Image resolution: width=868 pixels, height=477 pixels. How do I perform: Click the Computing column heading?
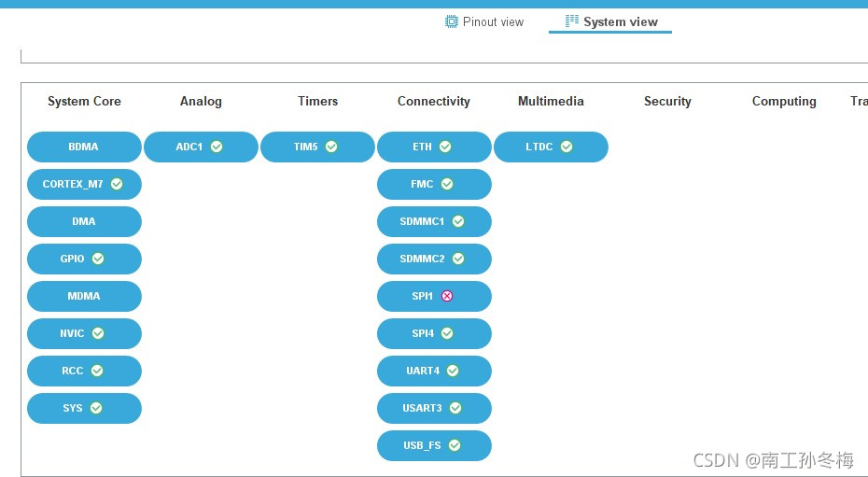784,101
